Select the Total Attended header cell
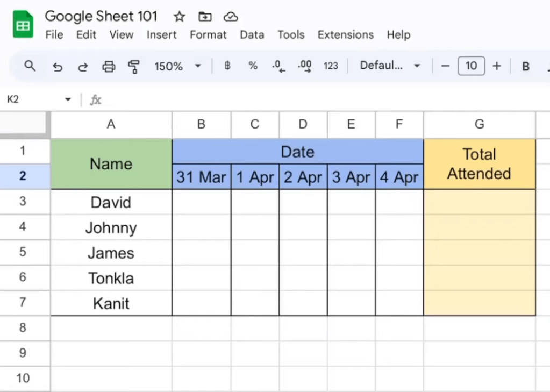The image size is (550, 392). click(479, 164)
